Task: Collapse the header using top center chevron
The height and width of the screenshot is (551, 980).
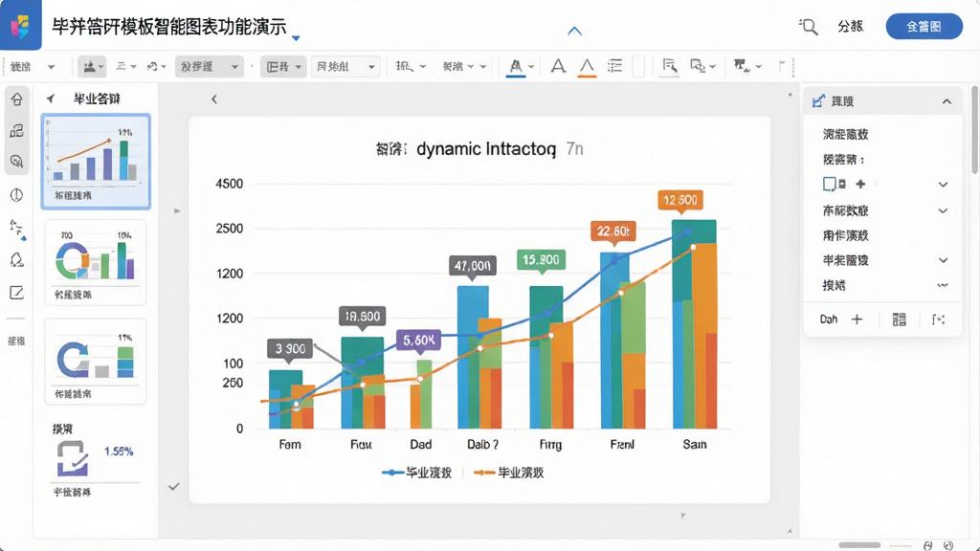Action: coord(574,31)
